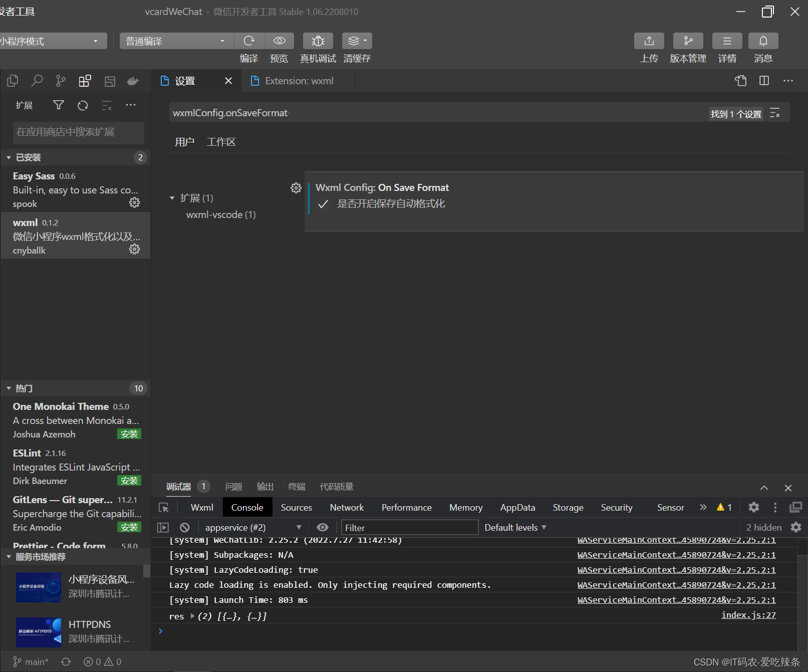
Task: Open source control icon in sidebar
Action: point(61,81)
